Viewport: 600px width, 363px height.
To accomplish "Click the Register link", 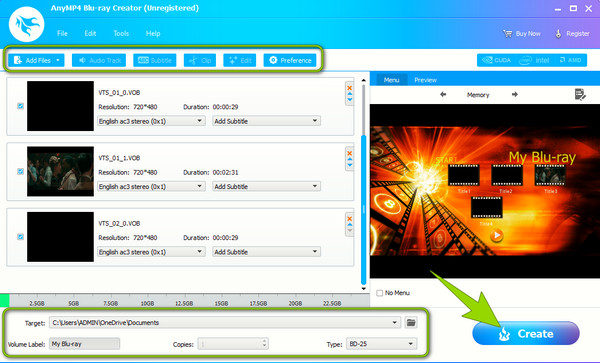I will tap(572, 34).
